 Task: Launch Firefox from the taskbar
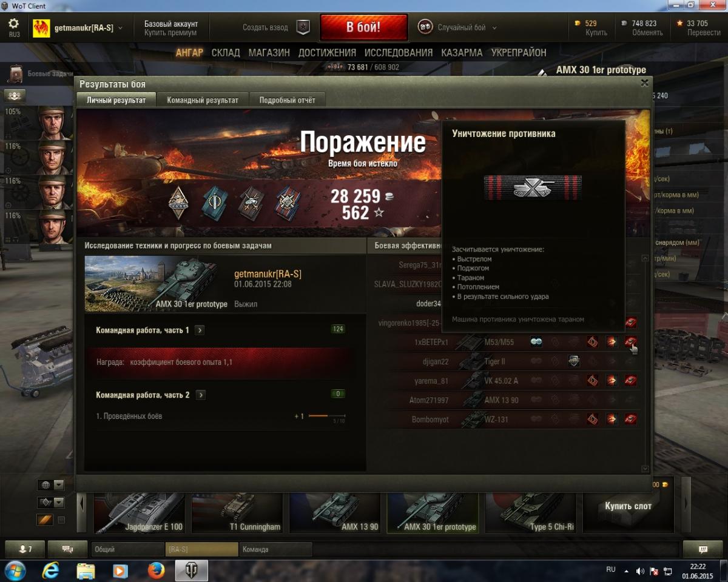click(157, 570)
